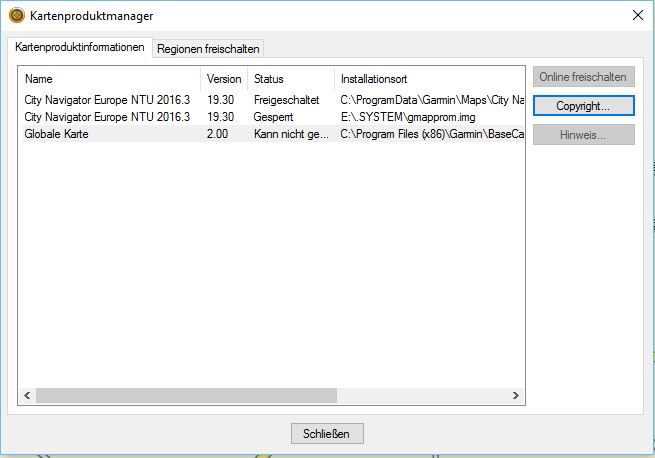The width and height of the screenshot is (655, 458).
Task: Close the Kartenproduktmanager dialog window
Action: coord(638,15)
